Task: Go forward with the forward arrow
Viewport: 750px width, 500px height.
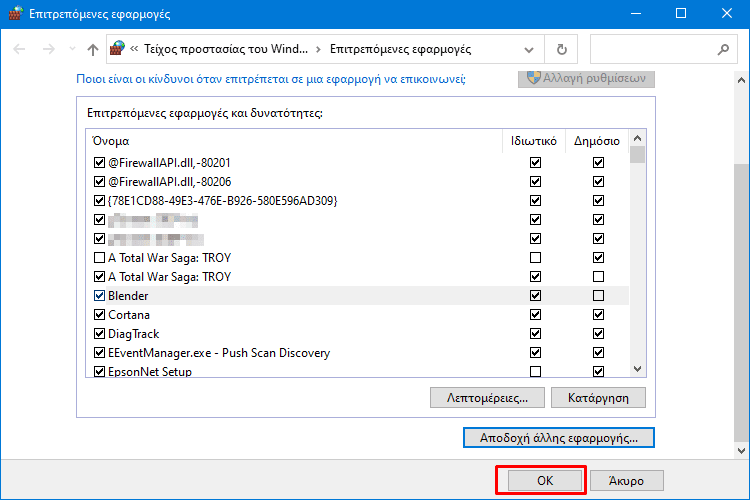Action: [x=48, y=49]
